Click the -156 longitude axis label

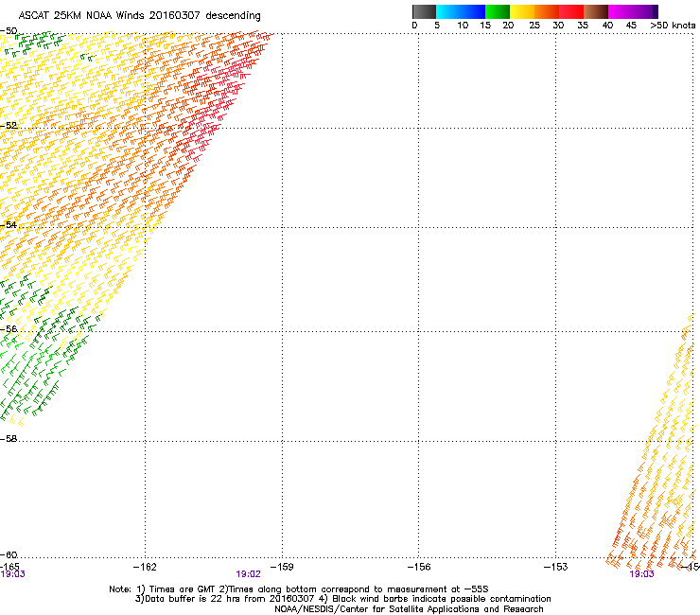(x=419, y=567)
